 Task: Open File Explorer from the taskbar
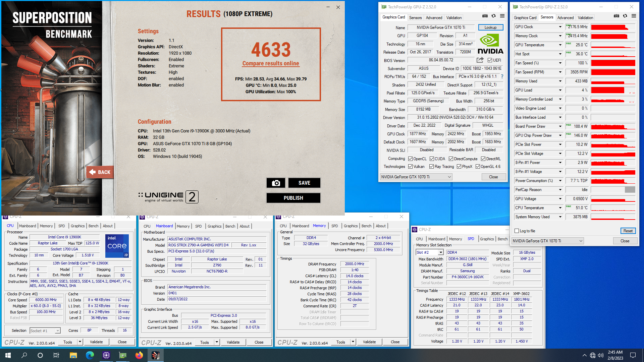(x=73, y=355)
